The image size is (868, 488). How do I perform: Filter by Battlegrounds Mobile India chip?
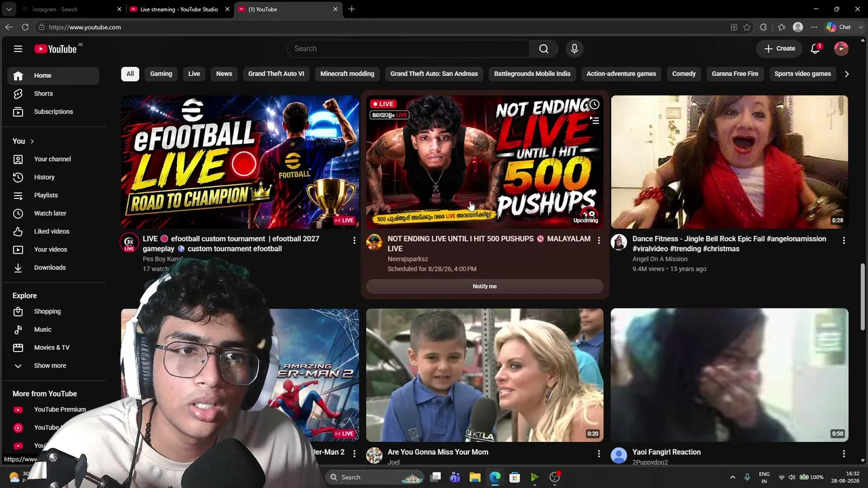coord(532,74)
